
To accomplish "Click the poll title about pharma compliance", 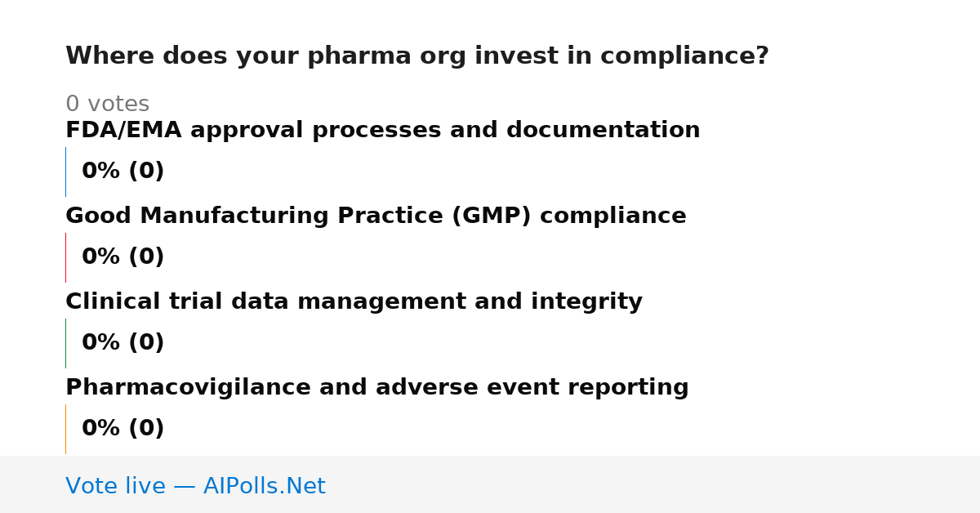I will (417, 56).
